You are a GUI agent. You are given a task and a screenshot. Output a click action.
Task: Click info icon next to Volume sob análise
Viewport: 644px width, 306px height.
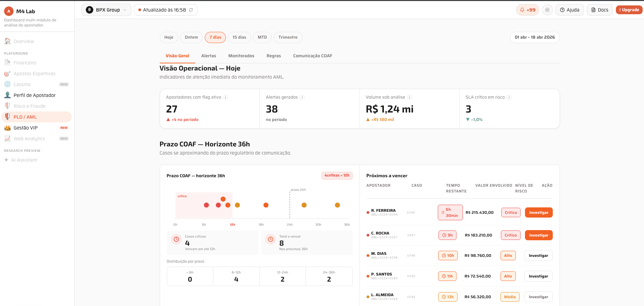tap(409, 97)
